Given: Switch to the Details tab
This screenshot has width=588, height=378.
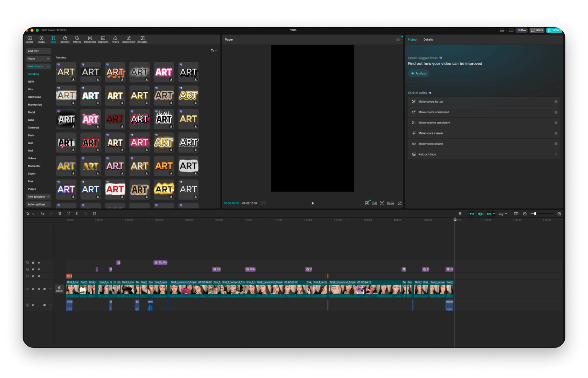Looking at the screenshot, I should pyautogui.click(x=428, y=40).
